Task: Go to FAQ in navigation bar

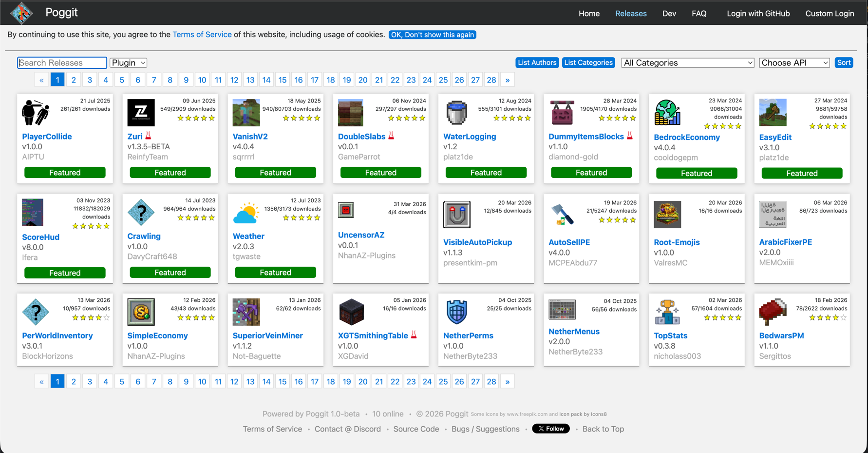Action: (698, 14)
